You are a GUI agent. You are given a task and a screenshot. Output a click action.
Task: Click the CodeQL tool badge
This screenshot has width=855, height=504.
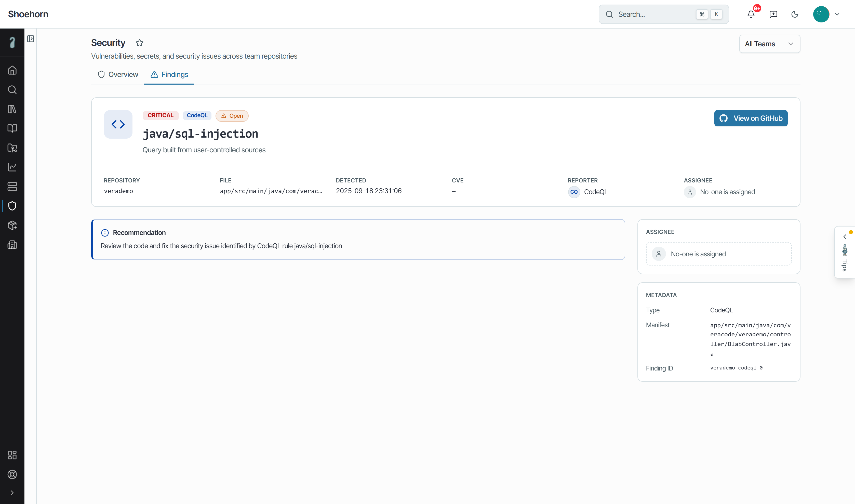(x=197, y=115)
